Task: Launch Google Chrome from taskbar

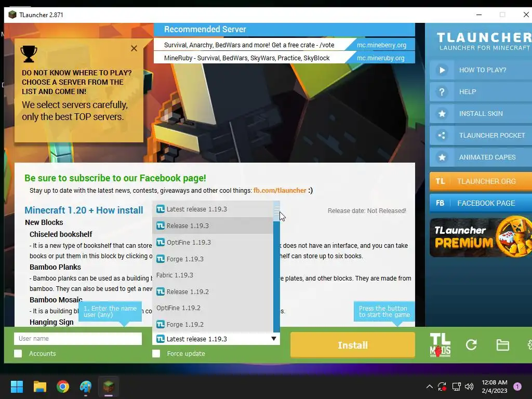Action: 63,387
